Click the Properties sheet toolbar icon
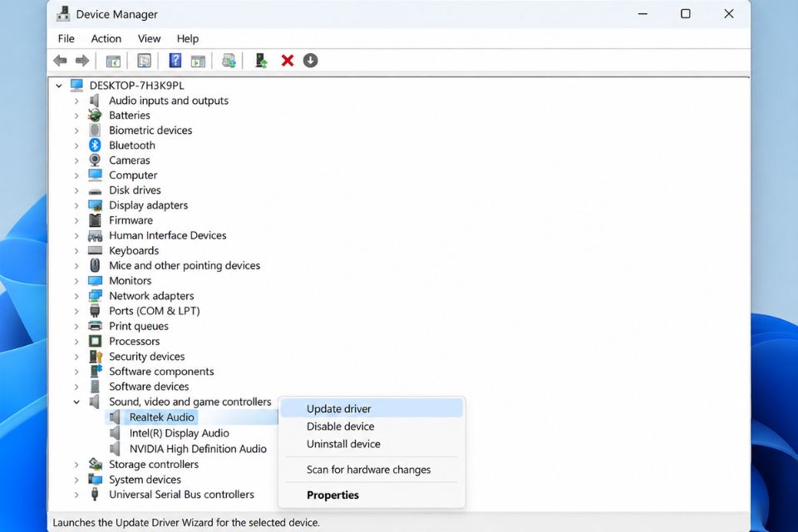 (x=144, y=61)
